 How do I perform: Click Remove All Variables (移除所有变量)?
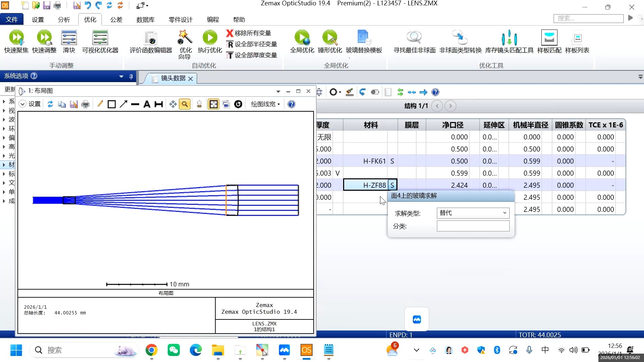coord(249,33)
